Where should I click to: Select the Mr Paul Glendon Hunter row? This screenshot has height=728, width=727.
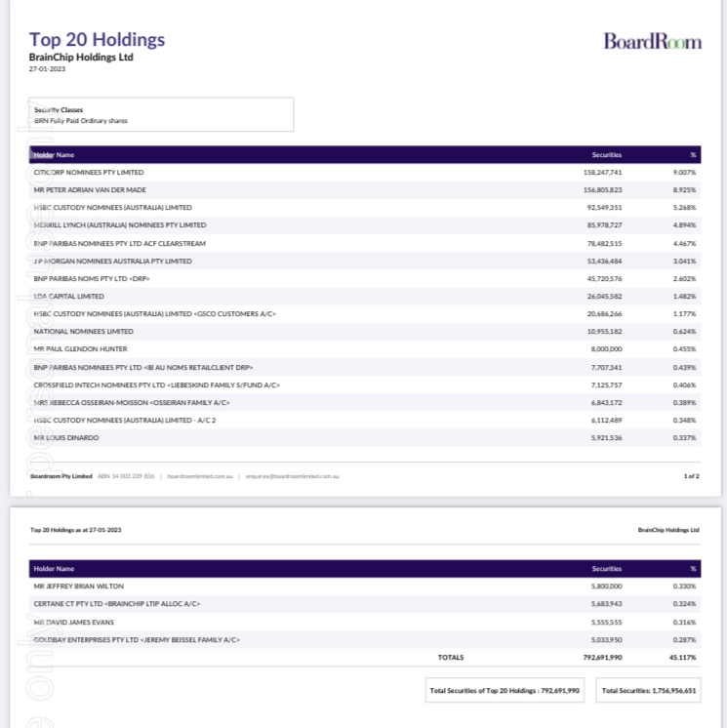80,349
